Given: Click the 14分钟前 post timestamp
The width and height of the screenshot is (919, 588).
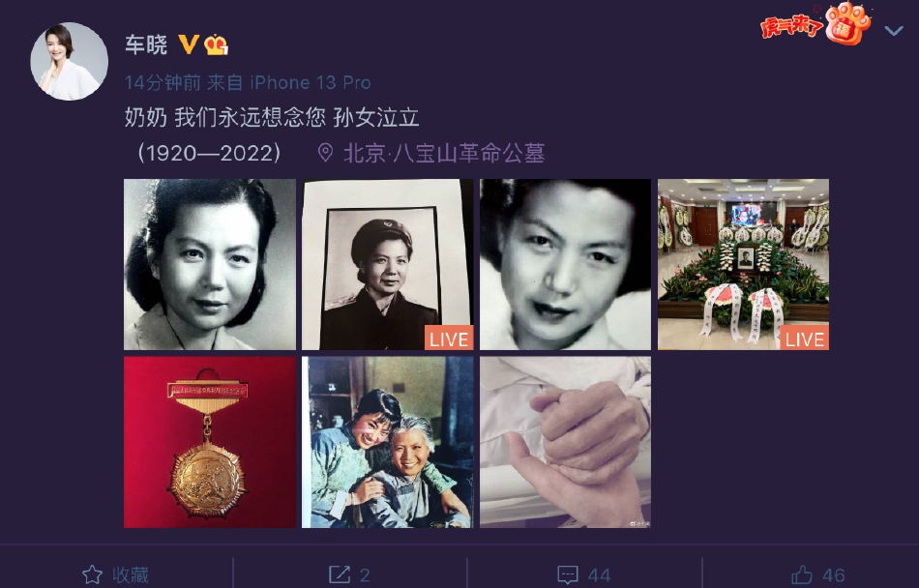Looking at the screenshot, I should [163, 82].
